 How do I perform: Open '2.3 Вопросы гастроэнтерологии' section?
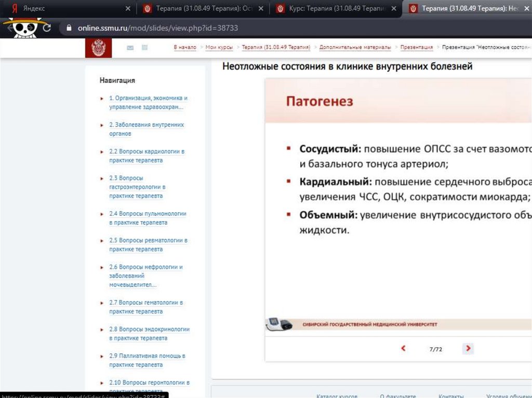(137, 187)
